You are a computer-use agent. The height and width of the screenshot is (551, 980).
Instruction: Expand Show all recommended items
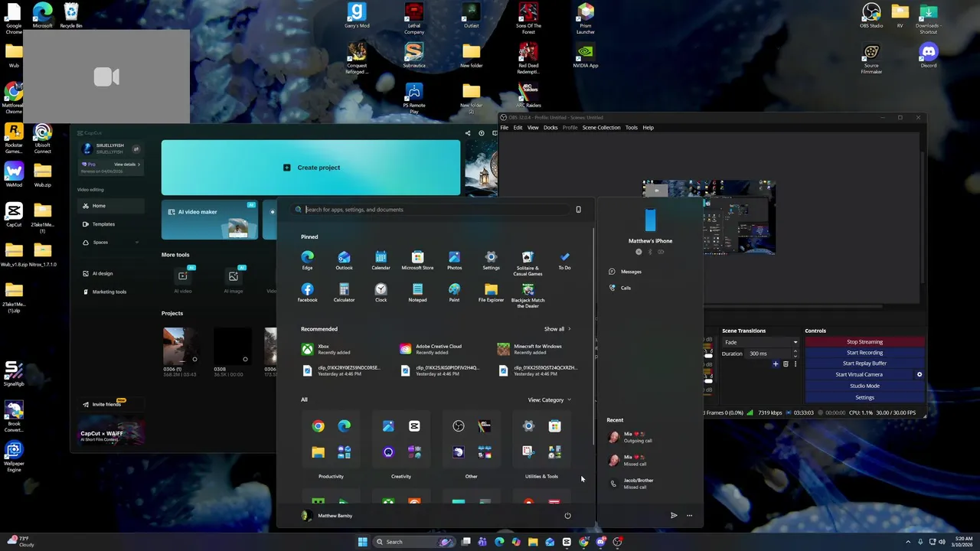coord(557,329)
